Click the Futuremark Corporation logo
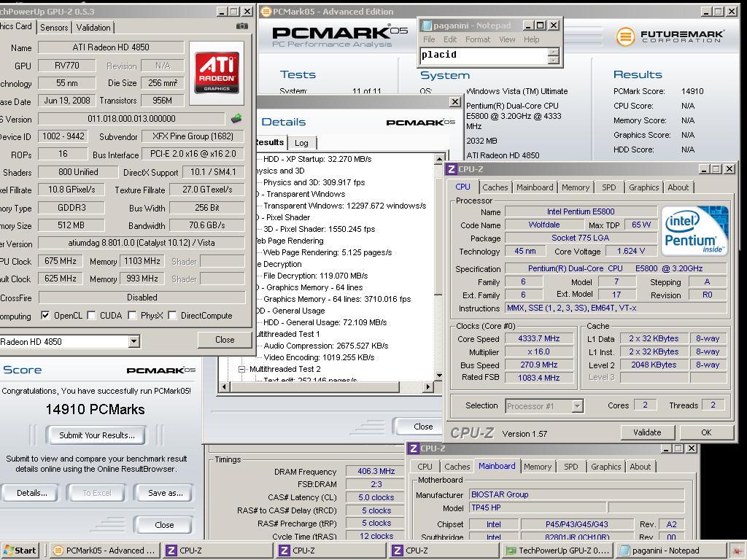 (x=670, y=36)
